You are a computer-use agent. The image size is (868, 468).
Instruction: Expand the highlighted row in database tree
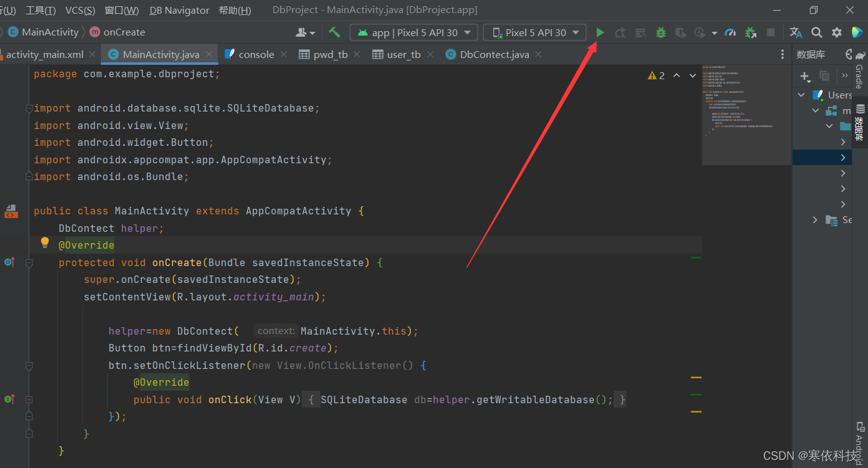click(x=843, y=158)
